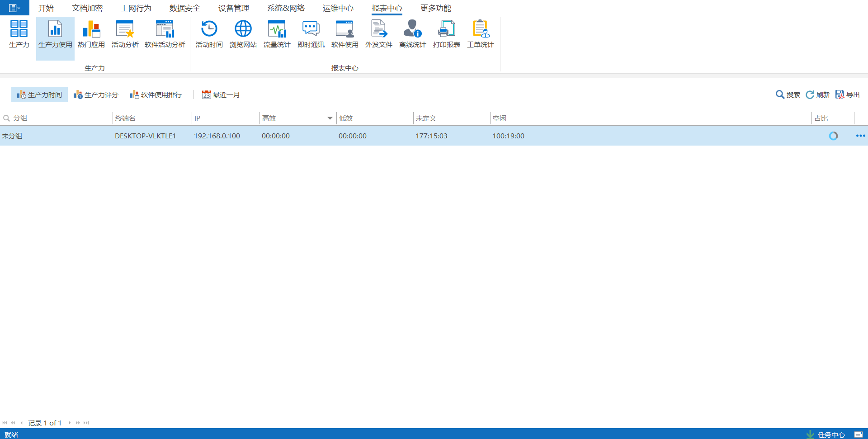The height and width of the screenshot is (439, 868).
Task: Click the 导出 export button
Action: [848, 94]
